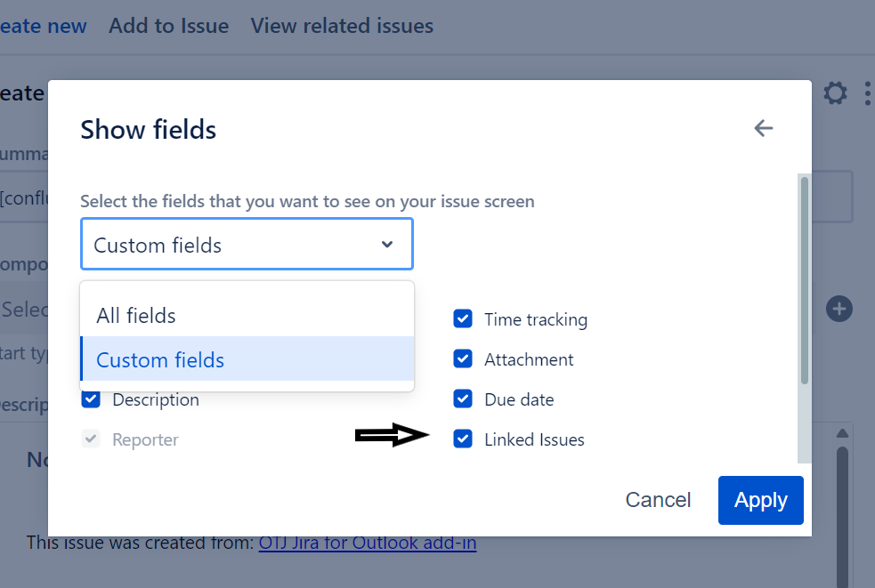
Task: Switch to Add to Issue tab
Action: tap(168, 26)
